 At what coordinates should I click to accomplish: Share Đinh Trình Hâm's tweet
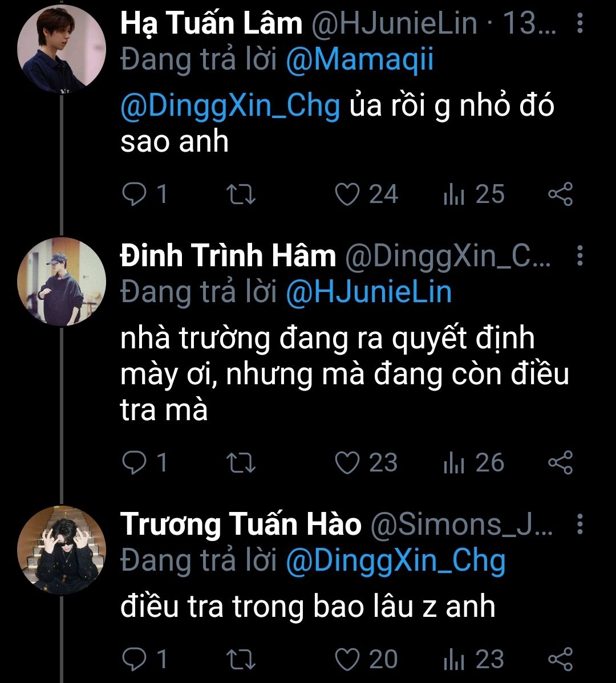[560, 462]
